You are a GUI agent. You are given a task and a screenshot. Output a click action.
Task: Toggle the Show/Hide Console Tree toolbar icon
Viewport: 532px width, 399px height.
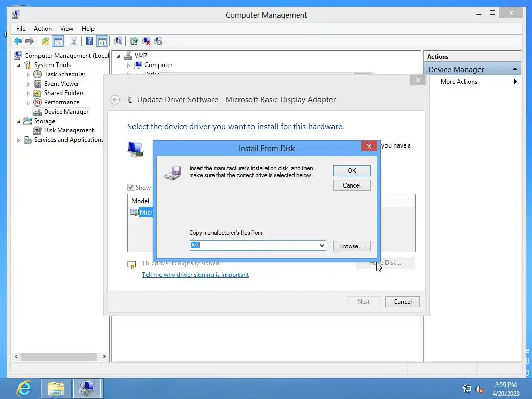tap(58, 42)
